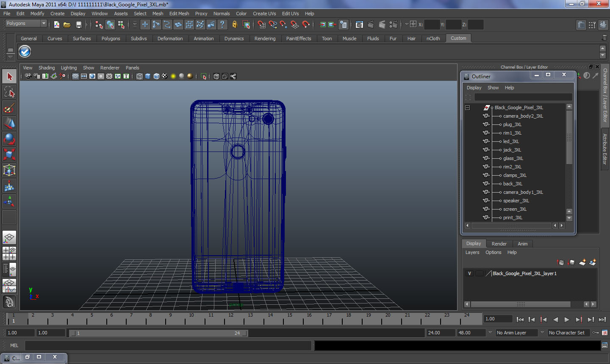Click Select by component type icon
This screenshot has width=610, height=364.
(x=121, y=25)
